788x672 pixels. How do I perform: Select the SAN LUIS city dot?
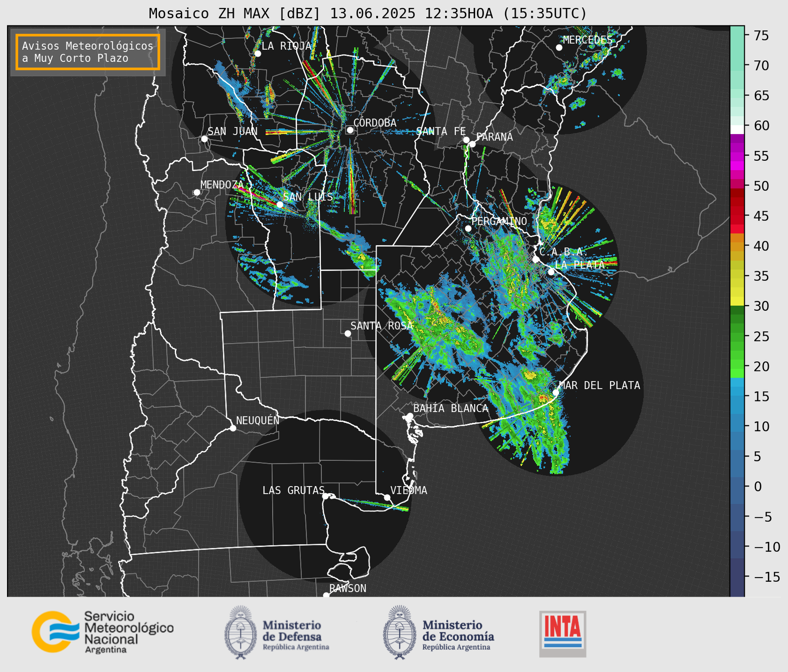coord(280,204)
